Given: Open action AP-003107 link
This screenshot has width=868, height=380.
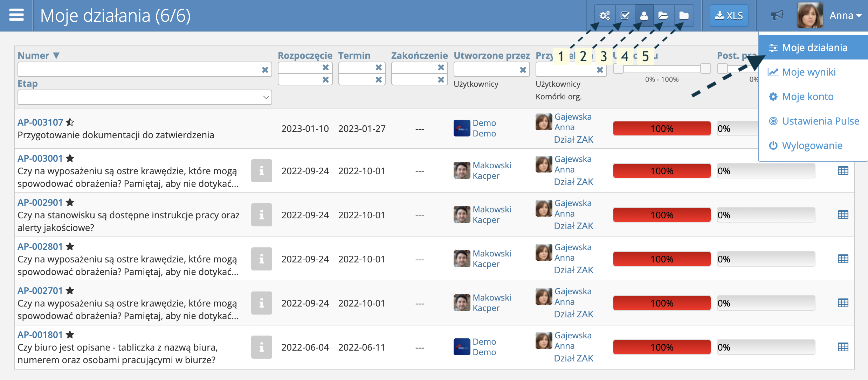Looking at the screenshot, I should point(40,122).
